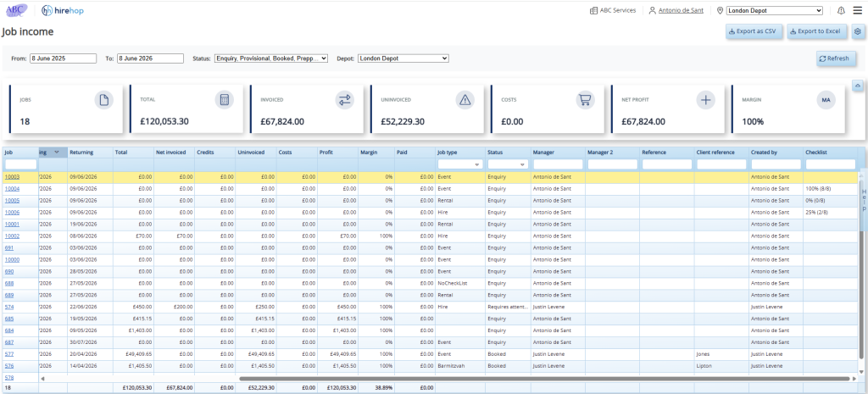Sort by the Margin column header
The image size is (868, 394).
coord(376,153)
